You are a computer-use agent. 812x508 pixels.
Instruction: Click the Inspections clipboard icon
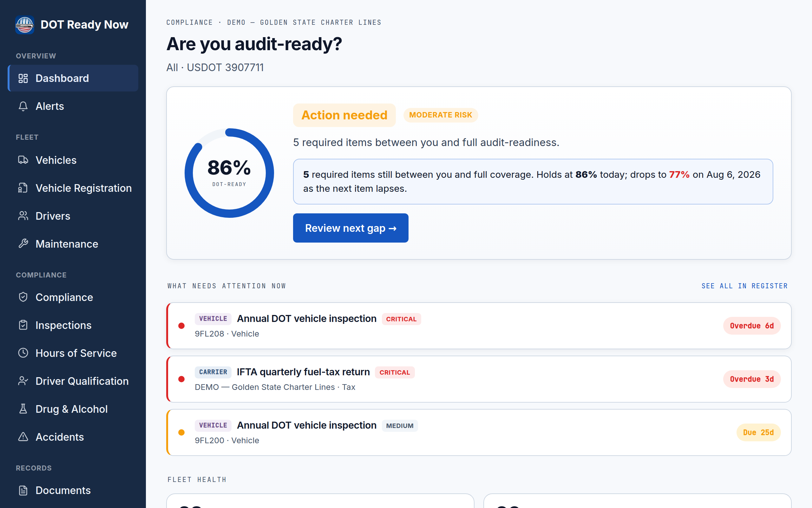click(x=23, y=325)
